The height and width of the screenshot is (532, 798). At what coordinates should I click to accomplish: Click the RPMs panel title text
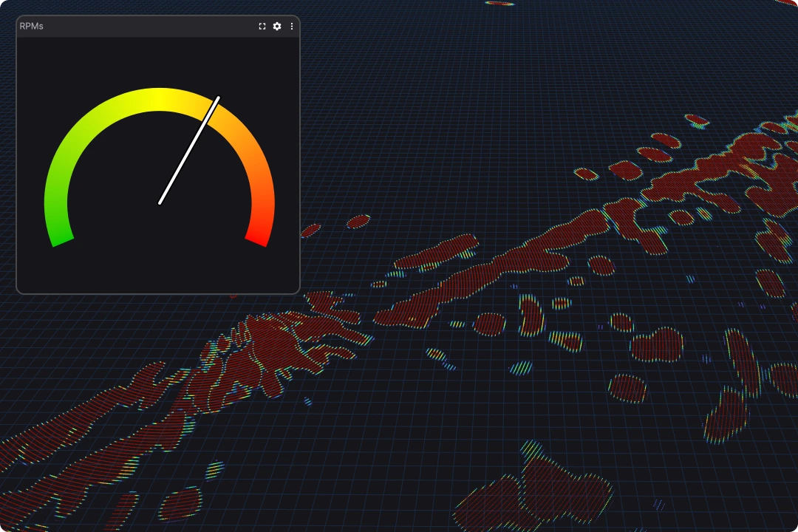(x=32, y=27)
